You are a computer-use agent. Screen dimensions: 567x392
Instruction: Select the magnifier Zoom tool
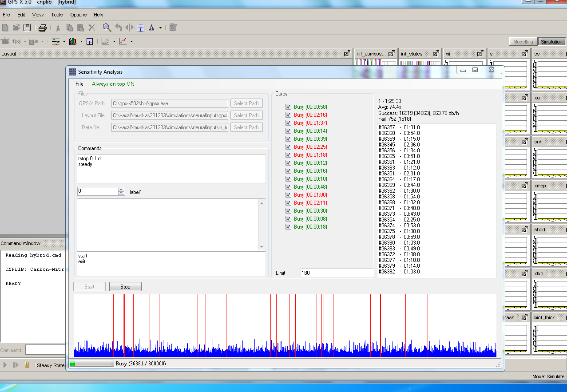pos(107,28)
